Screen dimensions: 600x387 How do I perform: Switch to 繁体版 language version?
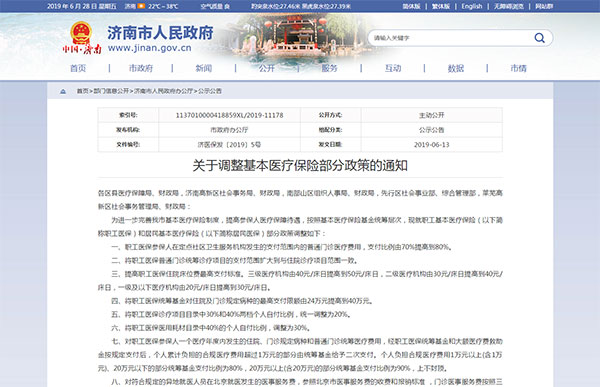click(441, 6)
